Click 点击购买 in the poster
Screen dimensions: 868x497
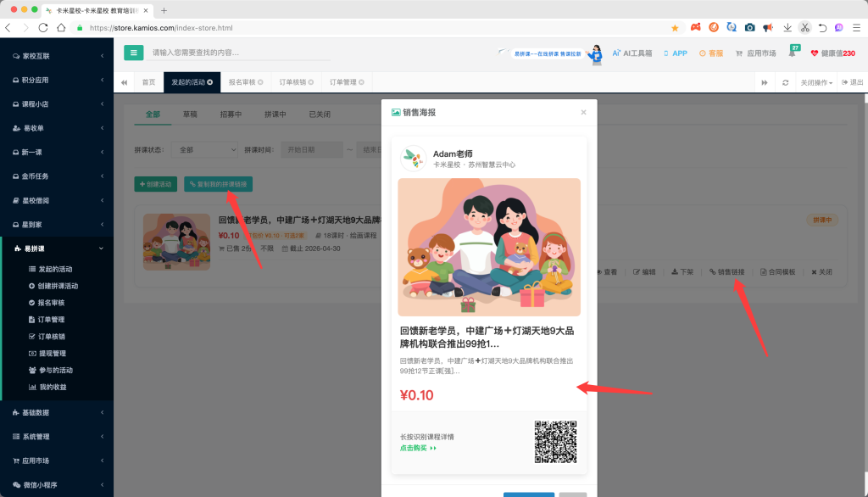pos(418,449)
